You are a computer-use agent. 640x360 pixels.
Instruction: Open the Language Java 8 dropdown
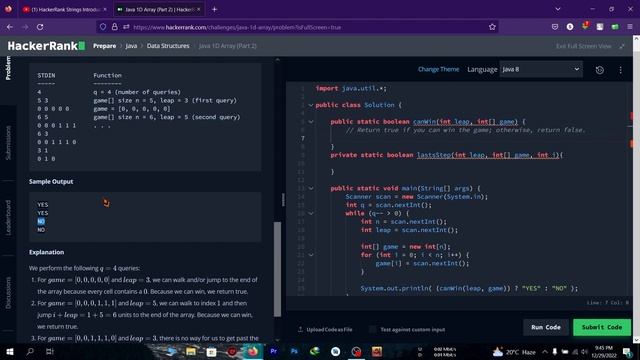coord(541,69)
